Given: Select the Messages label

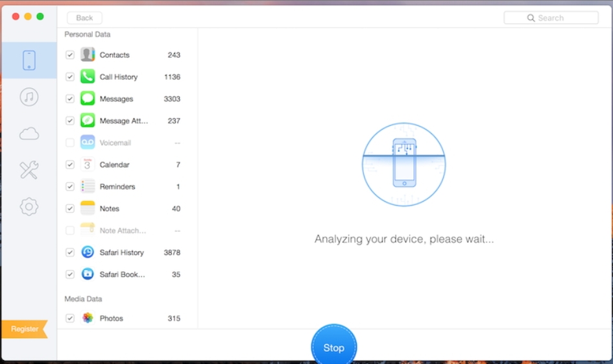Looking at the screenshot, I should (116, 99).
